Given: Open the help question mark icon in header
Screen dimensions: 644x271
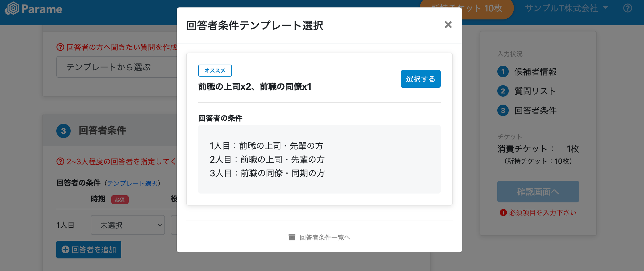Looking at the screenshot, I should [x=627, y=8].
